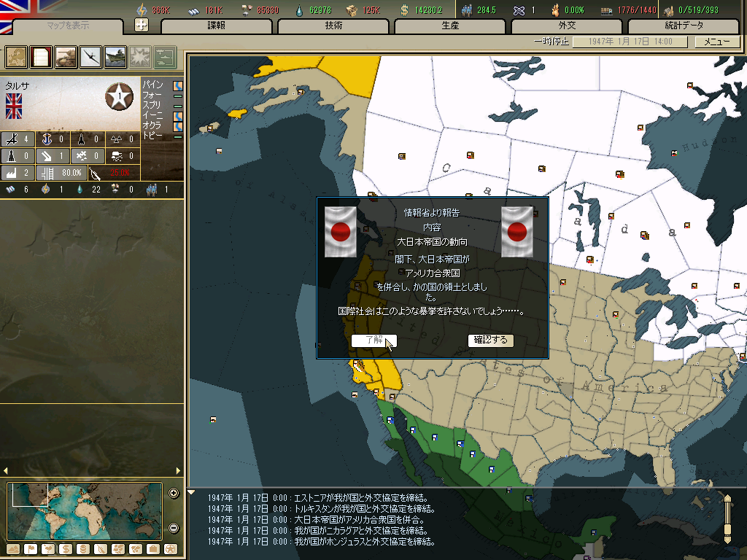Click the flame dissent icon in top bar
Screen dimensions: 747x560
(x=555, y=10)
